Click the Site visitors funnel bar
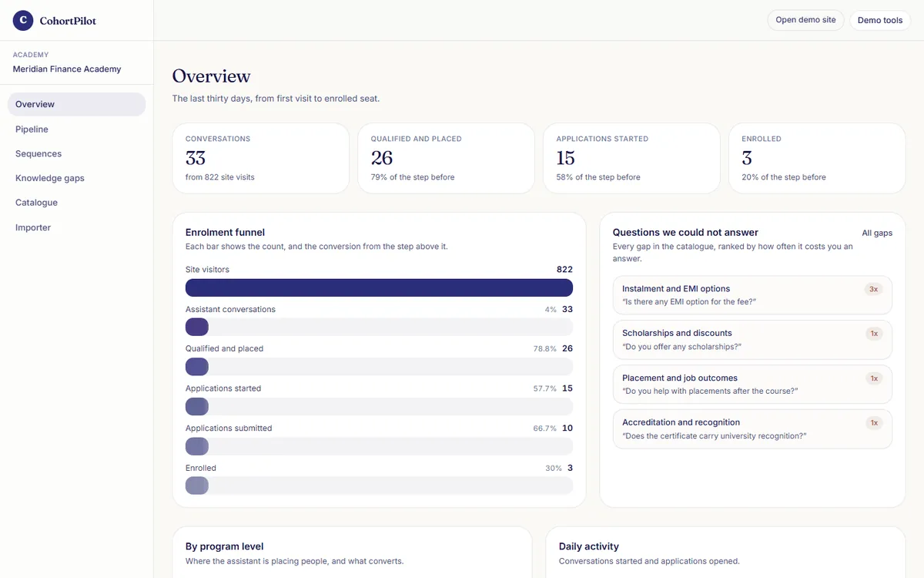924x578 pixels. pos(379,287)
